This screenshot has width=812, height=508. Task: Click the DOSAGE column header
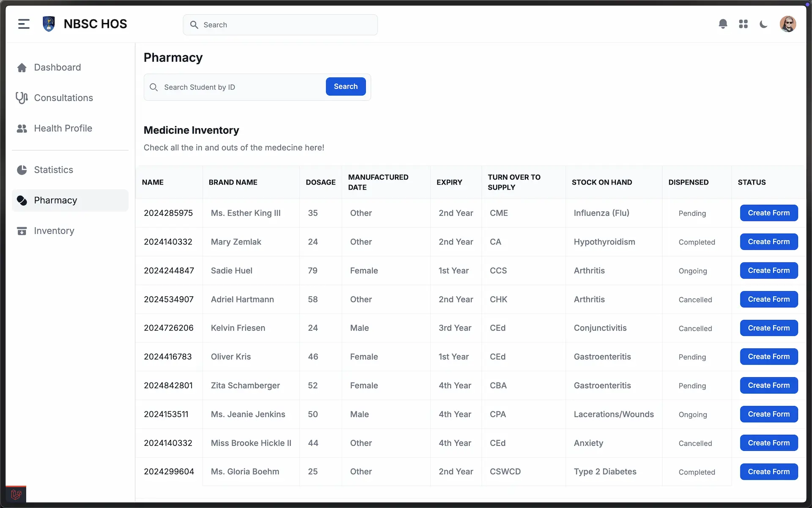321,182
